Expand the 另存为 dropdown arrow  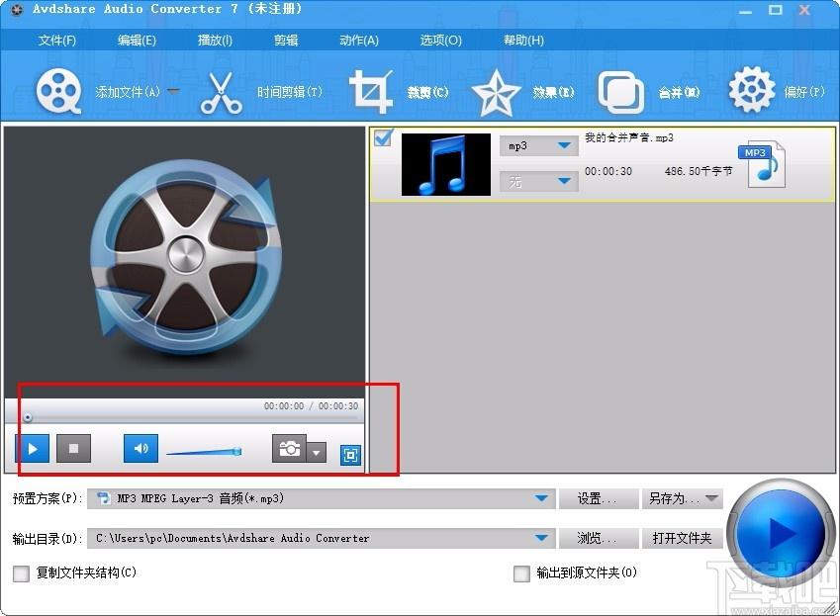tap(711, 498)
